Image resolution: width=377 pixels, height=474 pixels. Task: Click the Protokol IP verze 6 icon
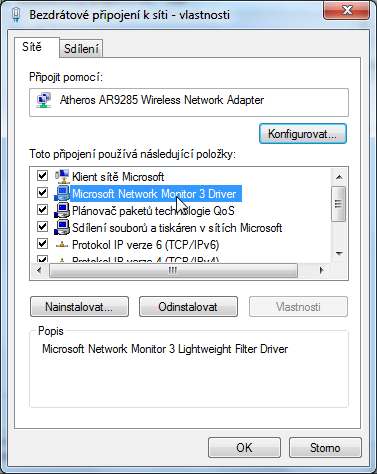pyautogui.click(x=62, y=245)
